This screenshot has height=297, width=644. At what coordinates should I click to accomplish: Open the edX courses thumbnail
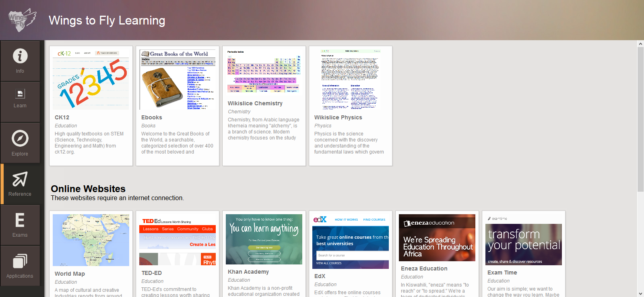[351, 242]
